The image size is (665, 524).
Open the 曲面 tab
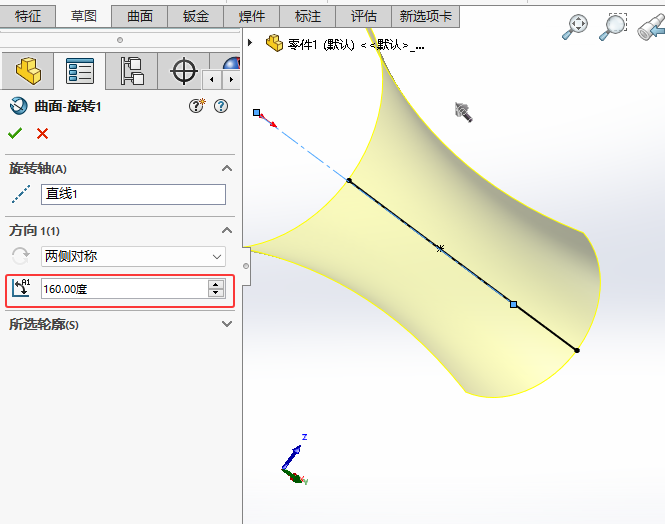coord(140,16)
